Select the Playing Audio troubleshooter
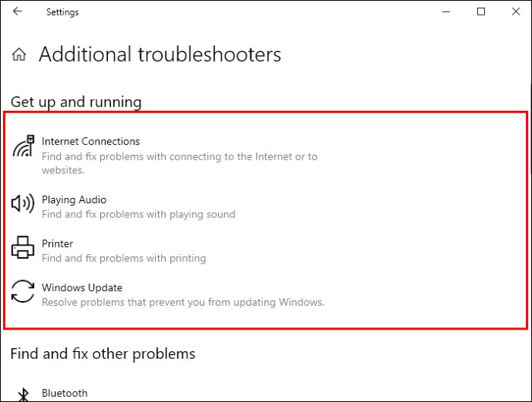 (74, 199)
